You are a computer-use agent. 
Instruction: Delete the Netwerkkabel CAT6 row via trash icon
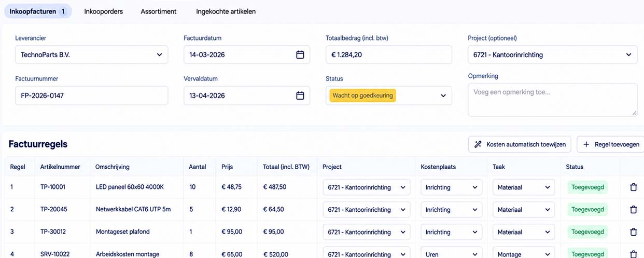[x=633, y=210]
